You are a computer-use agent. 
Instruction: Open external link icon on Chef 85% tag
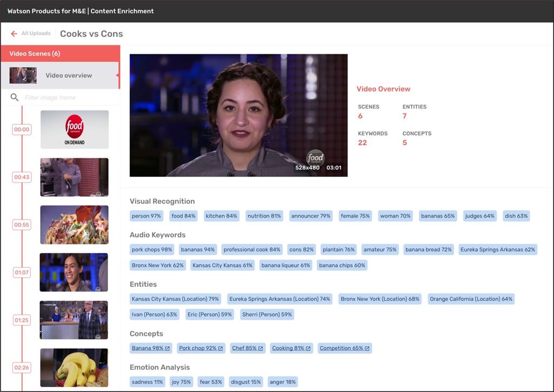click(x=261, y=349)
